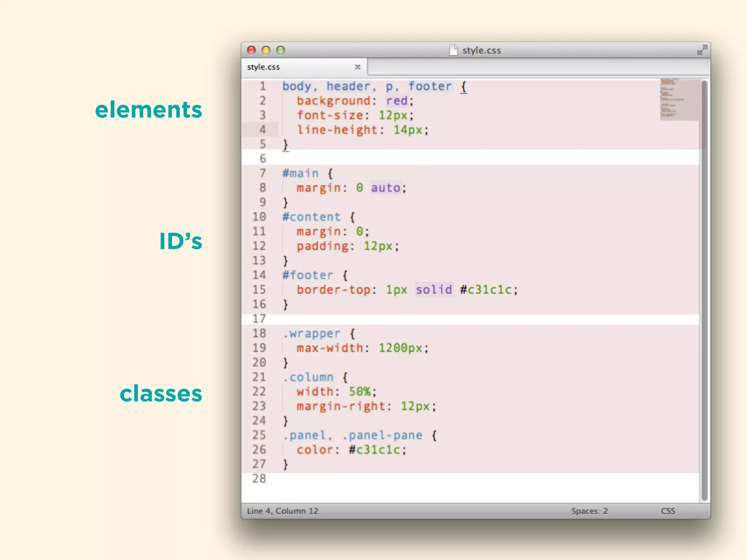747x560 pixels.
Task: Click the yellow minimize window button
Action: click(x=266, y=50)
